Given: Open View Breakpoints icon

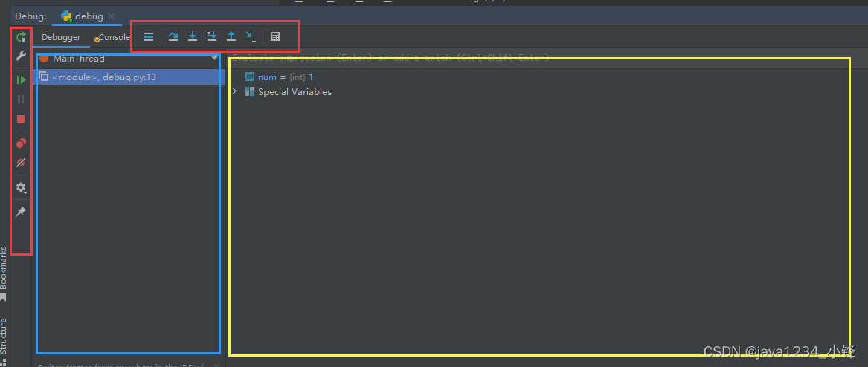Looking at the screenshot, I should click(x=21, y=143).
